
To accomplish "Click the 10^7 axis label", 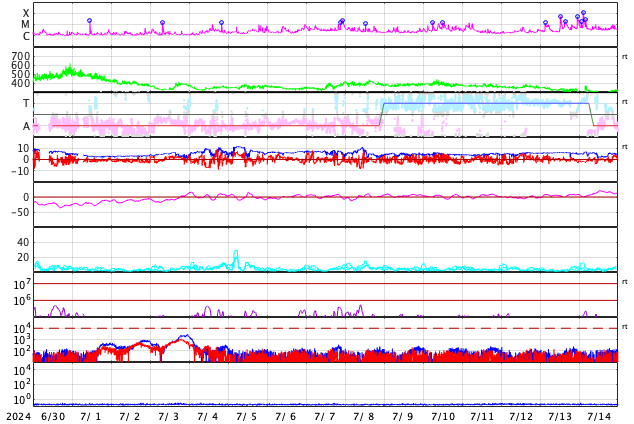I will tap(22, 284).
